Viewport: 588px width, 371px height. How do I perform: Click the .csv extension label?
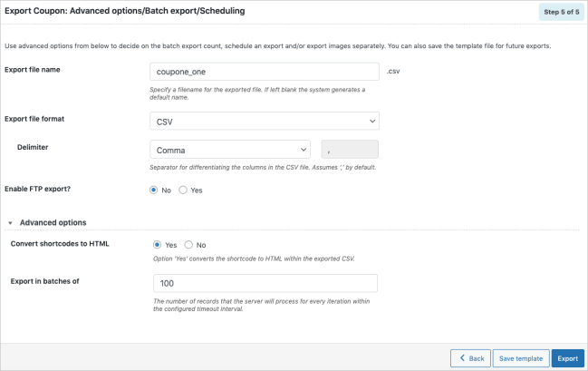point(392,71)
